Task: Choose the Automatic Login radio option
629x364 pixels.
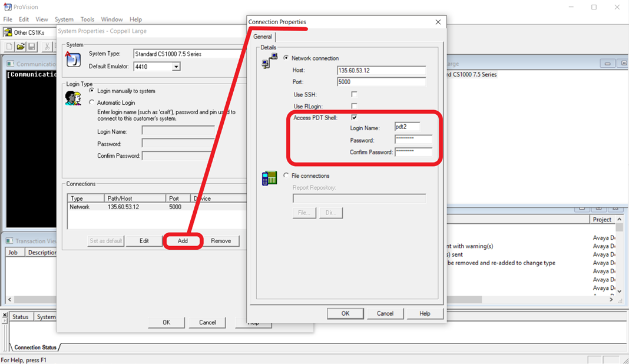Action: tap(92, 102)
